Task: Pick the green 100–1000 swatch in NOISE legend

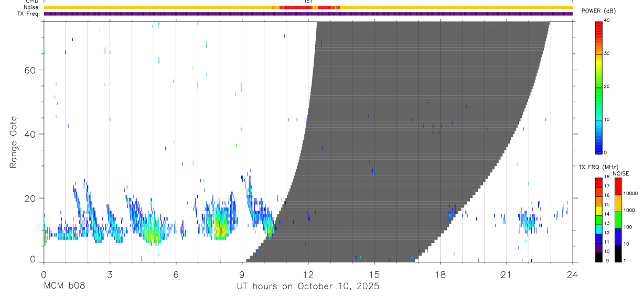Action: [618, 219]
